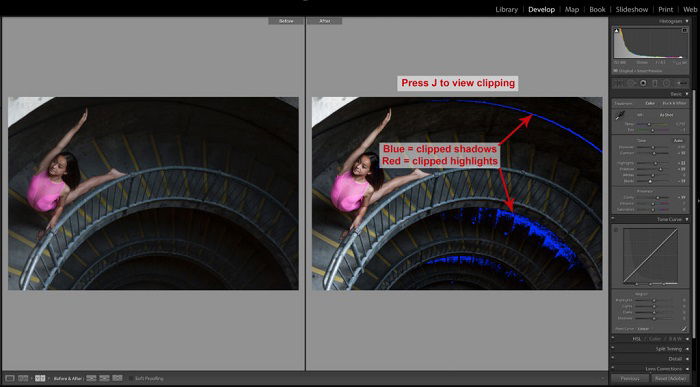The height and width of the screenshot is (387, 700).
Task: Enable the Soft Proofing checkbox
Action: (131, 378)
